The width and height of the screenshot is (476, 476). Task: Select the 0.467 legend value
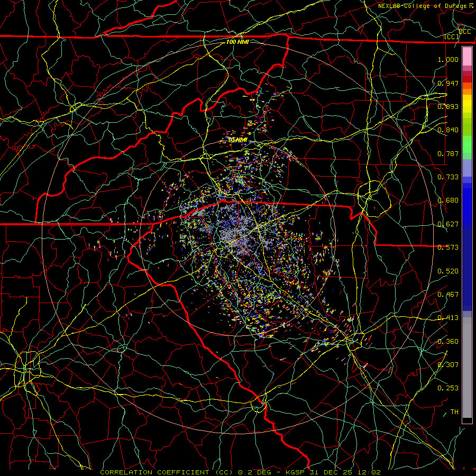448,295
